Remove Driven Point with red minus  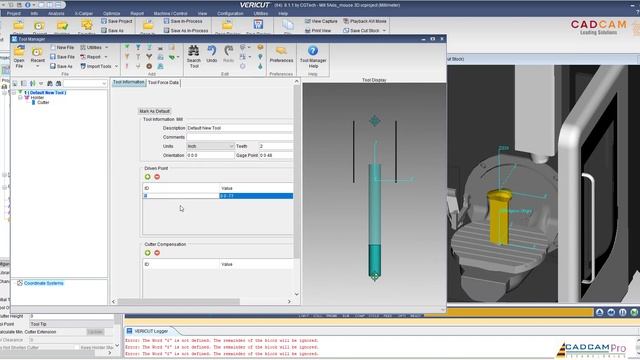[x=157, y=177]
